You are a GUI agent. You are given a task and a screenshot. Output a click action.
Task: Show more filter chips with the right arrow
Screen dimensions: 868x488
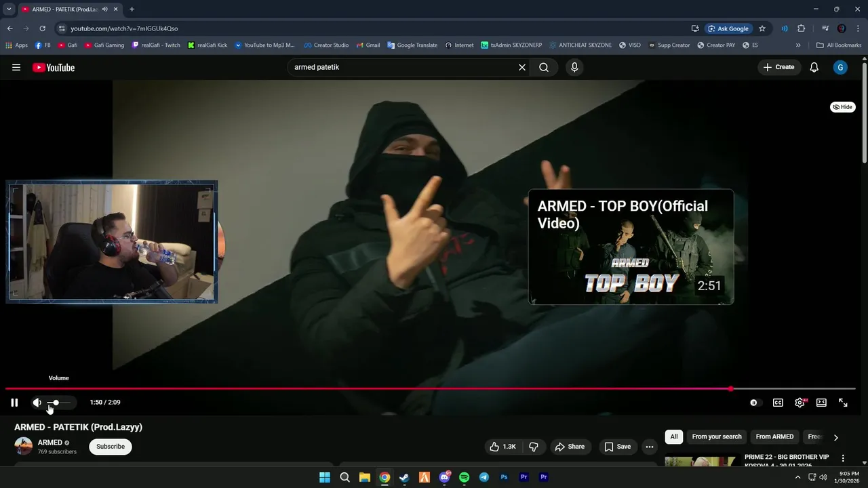[835, 437]
